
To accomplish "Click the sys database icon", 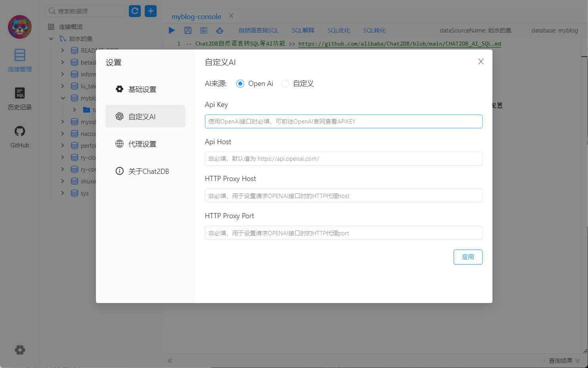I will click(75, 193).
